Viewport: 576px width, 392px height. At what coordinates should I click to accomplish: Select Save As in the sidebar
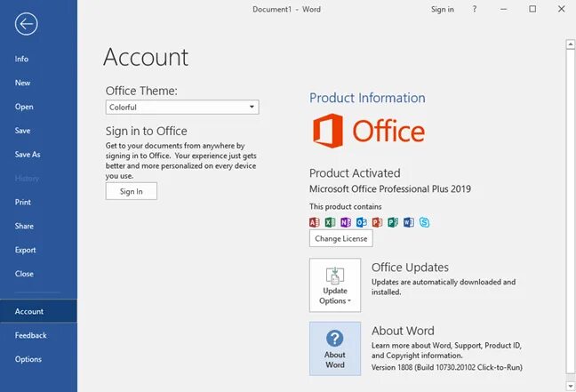(x=28, y=155)
